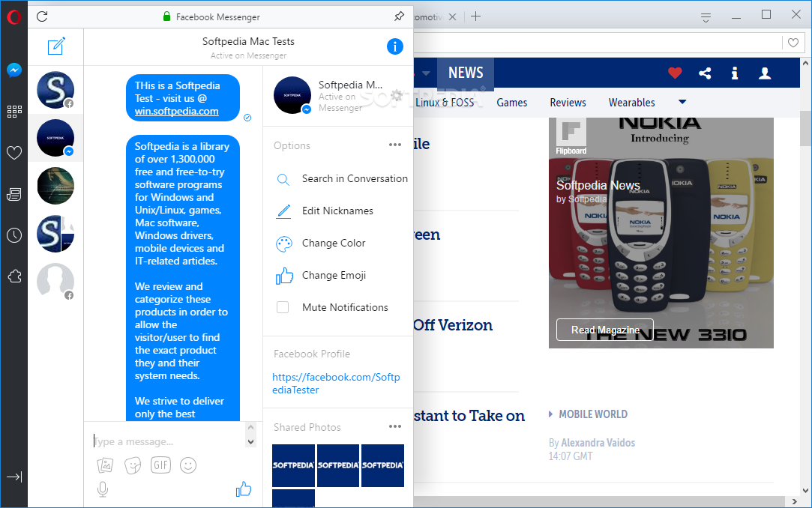Open GIF picker
This screenshot has width=812, height=508.
(160, 465)
